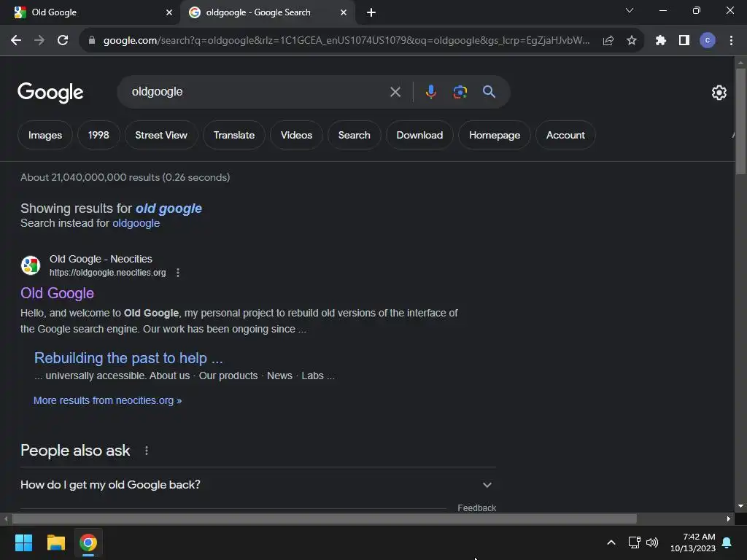The width and height of the screenshot is (747, 560).
Task: Click the forward navigation arrow
Action: pos(39,41)
